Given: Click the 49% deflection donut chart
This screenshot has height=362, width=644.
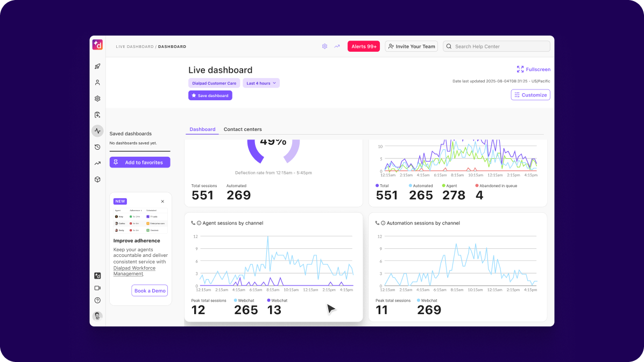Looking at the screenshot, I should tap(273, 151).
